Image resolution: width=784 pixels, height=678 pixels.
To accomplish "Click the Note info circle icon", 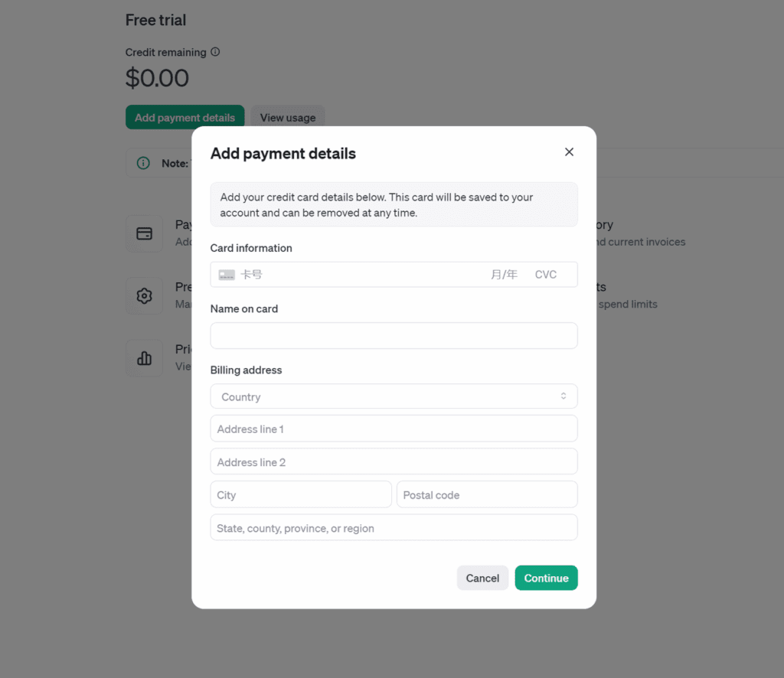I will (143, 163).
